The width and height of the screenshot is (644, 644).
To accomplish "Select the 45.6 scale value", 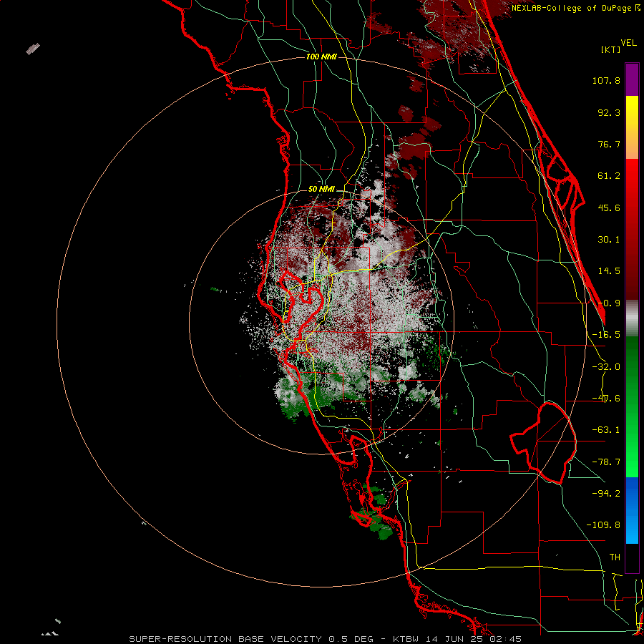I will [609, 208].
